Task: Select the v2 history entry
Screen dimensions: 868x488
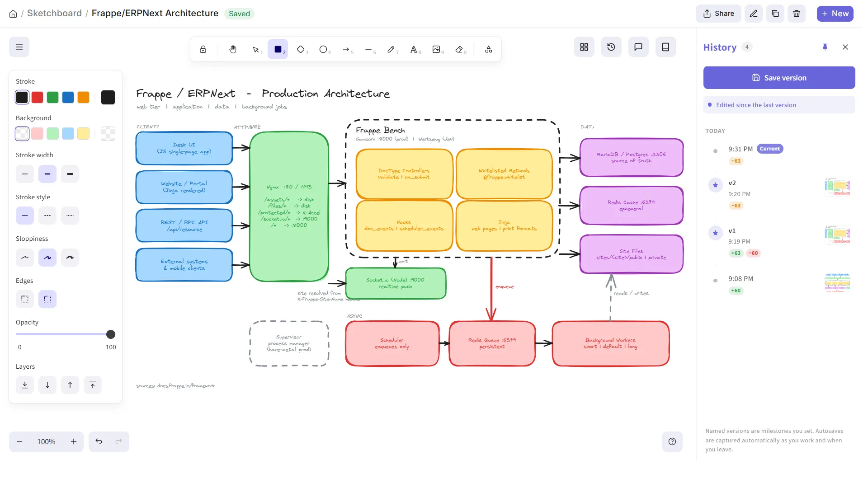Action: click(x=779, y=194)
